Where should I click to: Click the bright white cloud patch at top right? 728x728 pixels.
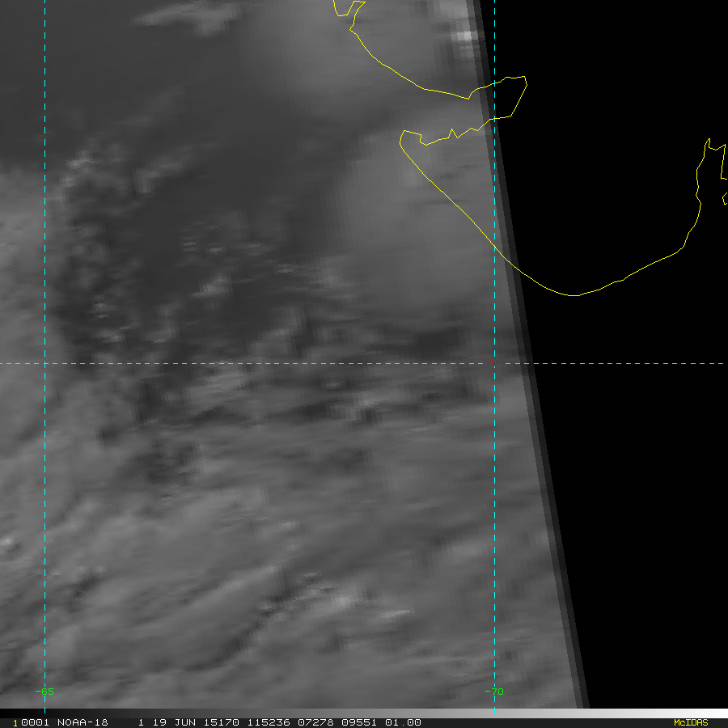click(463, 36)
